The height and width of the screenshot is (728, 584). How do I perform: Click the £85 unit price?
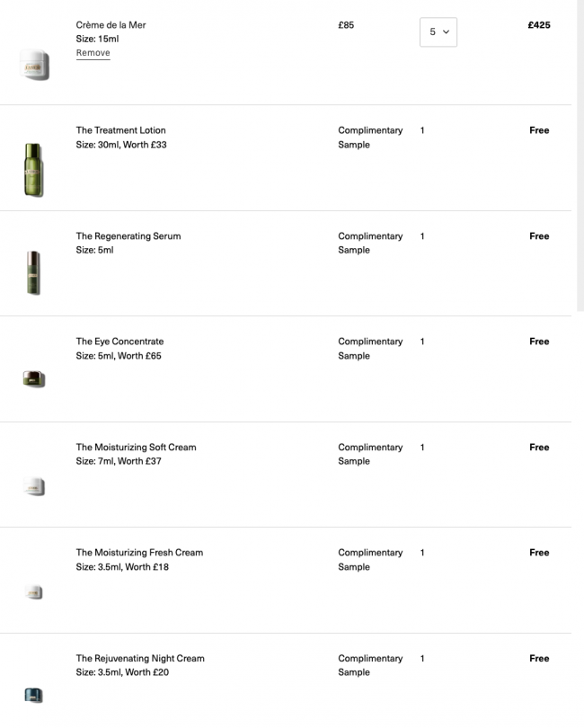346,25
